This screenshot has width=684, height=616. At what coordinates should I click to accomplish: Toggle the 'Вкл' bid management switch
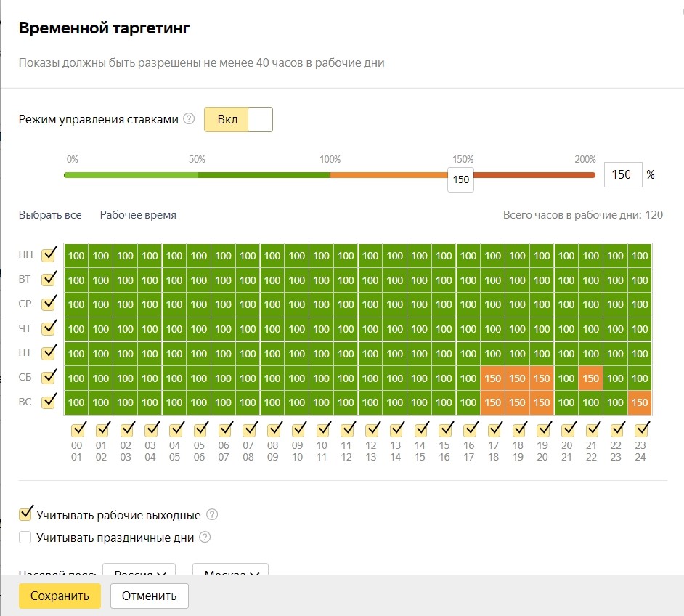point(238,119)
